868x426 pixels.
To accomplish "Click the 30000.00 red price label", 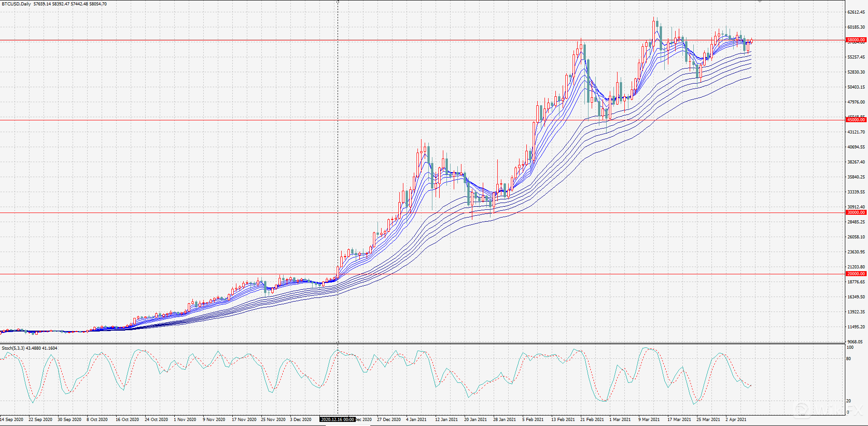I will pyautogui.click(x=856, y=213).
